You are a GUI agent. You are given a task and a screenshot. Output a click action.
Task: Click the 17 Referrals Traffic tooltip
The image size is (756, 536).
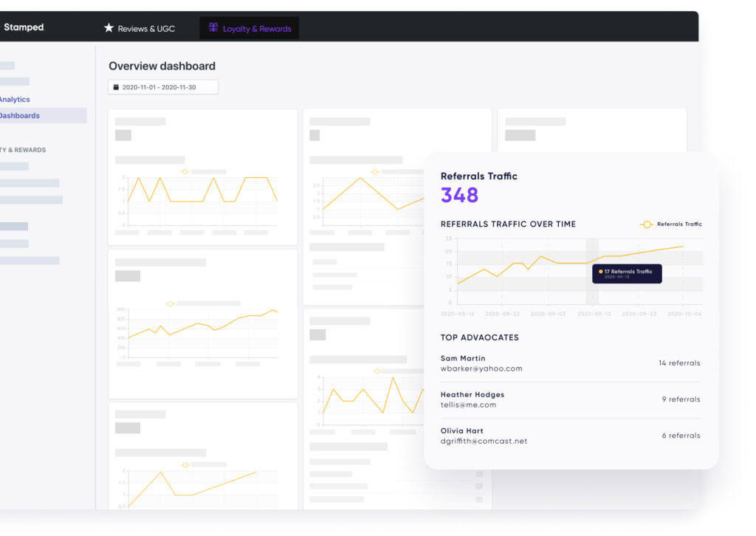point(627,274)
